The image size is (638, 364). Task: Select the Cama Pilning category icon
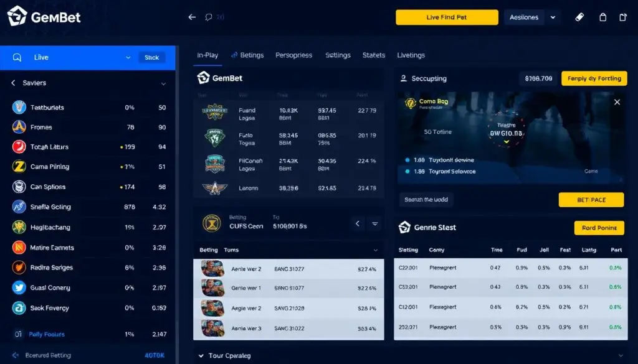pos(17,167)
